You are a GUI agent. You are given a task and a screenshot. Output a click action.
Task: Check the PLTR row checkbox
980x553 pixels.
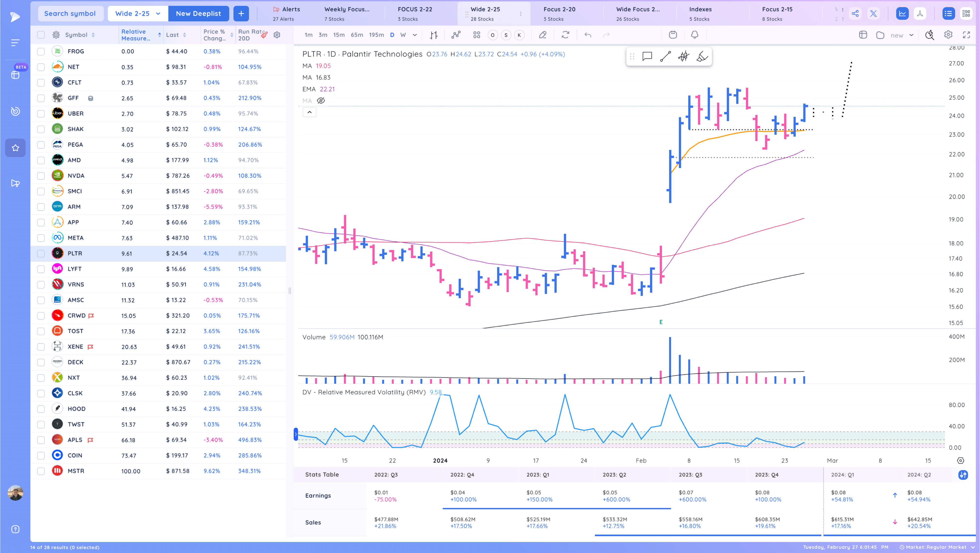[41, 253]
